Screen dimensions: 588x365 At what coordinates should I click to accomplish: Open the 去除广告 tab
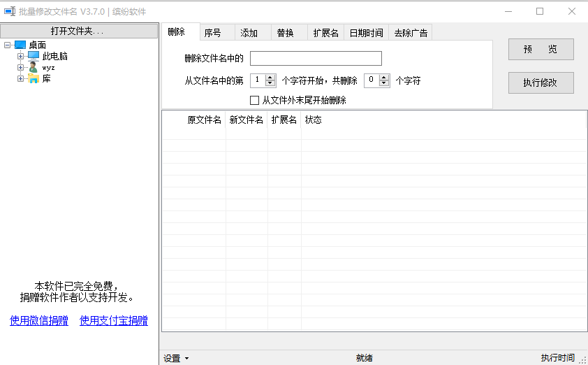pyautogui.click(x=411, y=33)
